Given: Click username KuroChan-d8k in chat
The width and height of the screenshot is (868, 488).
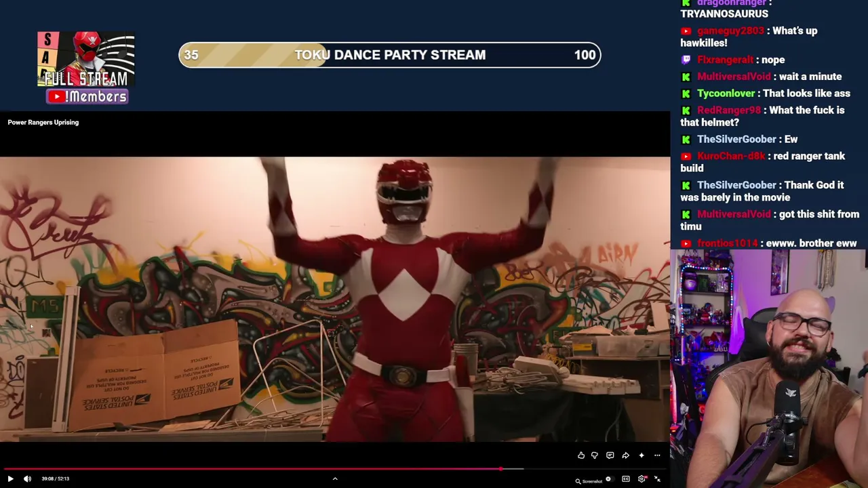Looking at the screenshot, I should click(731, 156).
